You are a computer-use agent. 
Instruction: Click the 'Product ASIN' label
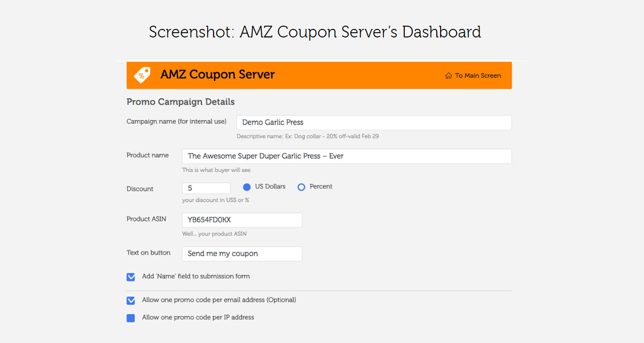[146, 219]
